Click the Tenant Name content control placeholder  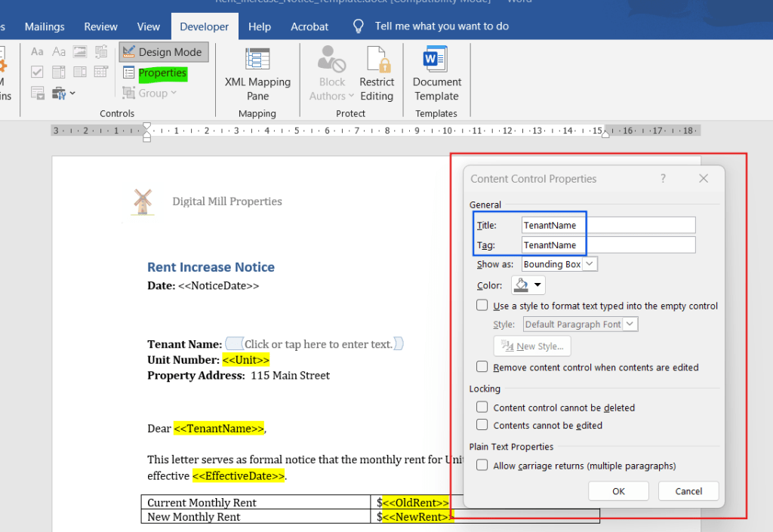pos(319,344)
